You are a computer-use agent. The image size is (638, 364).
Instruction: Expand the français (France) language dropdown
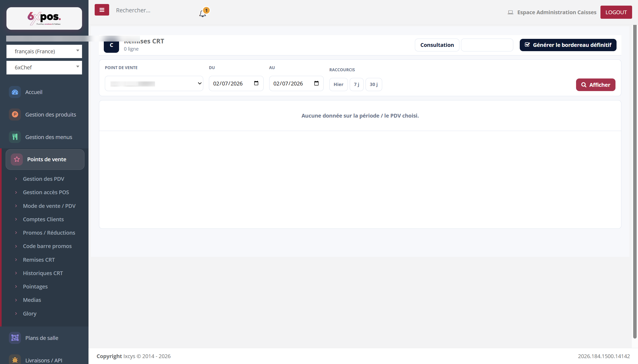point(44,51)
